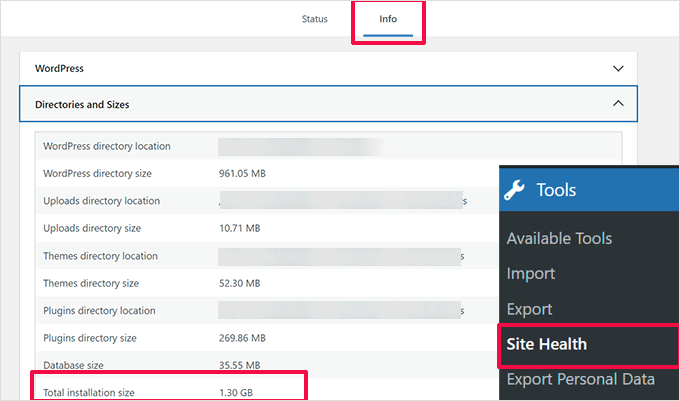Viewport: 680px width, 401px height.
Task: Click the Plugins directory size 269.86 MB value
Action: point(242,339)
